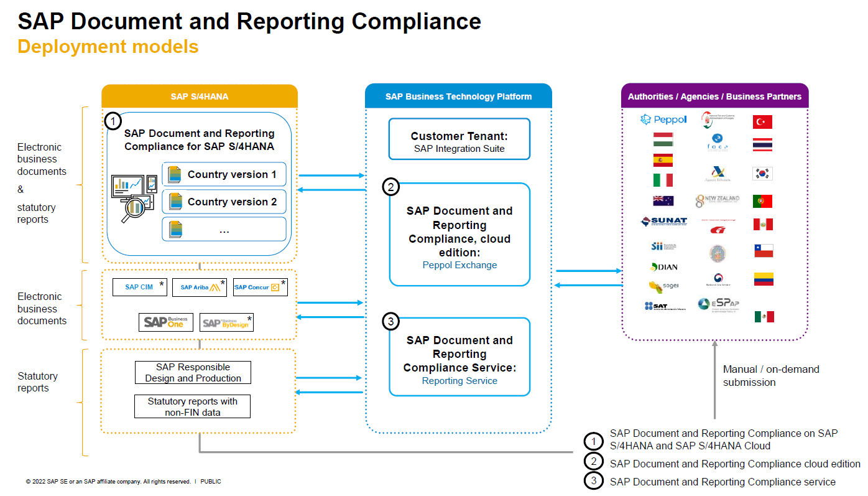868x496 pixels.
Task: Select the SAP S/4HANA orange header
Action: pos(200,96)
